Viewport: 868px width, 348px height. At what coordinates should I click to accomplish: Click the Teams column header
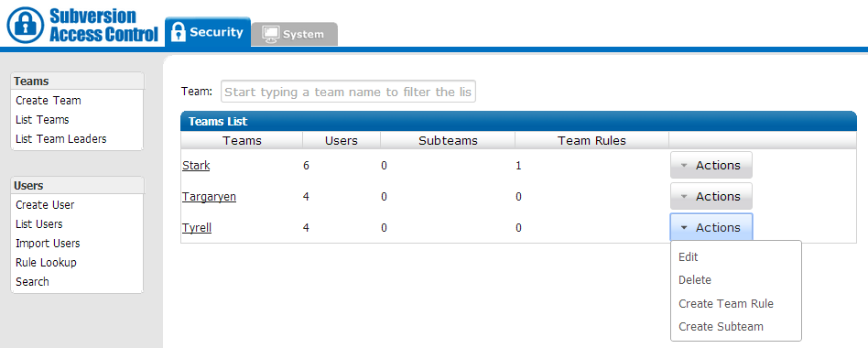coord(242,140)
